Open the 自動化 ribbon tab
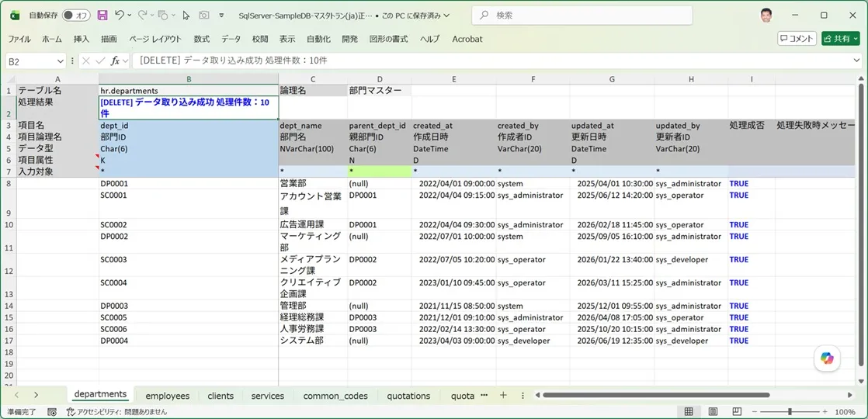Viewport: 868px width, 419px height. 319,39
